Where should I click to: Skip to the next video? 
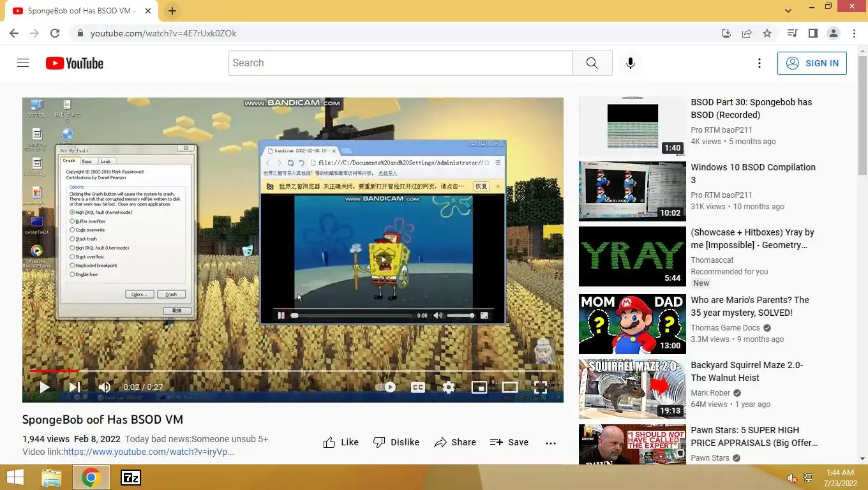click(75, 387)
